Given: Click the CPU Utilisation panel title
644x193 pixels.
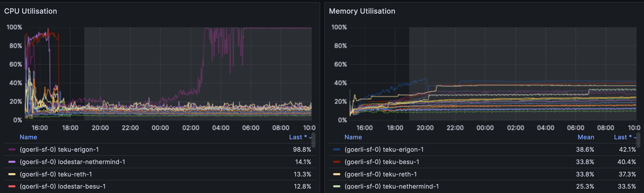Looking at the screenshot, I should [x=31, y=11].
